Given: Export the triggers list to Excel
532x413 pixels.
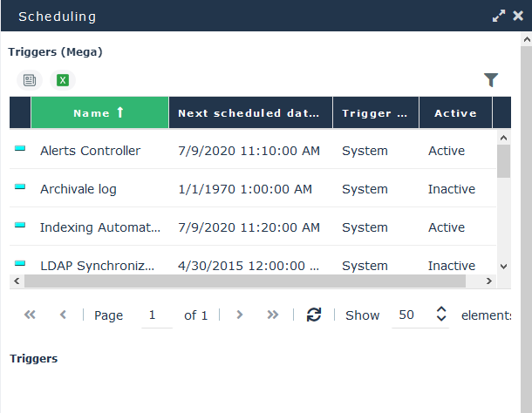Looking at the screenshot, I should coord(63,80).
